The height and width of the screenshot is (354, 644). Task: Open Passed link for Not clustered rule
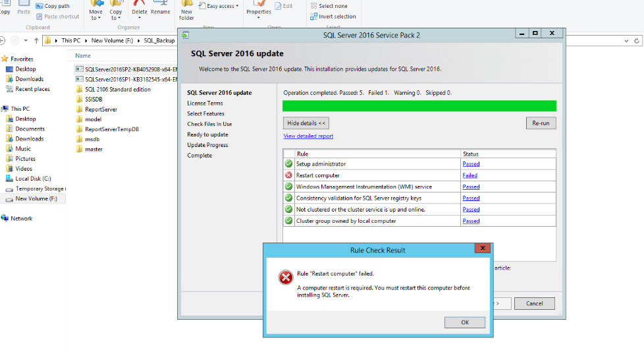[x=471, y=210]
